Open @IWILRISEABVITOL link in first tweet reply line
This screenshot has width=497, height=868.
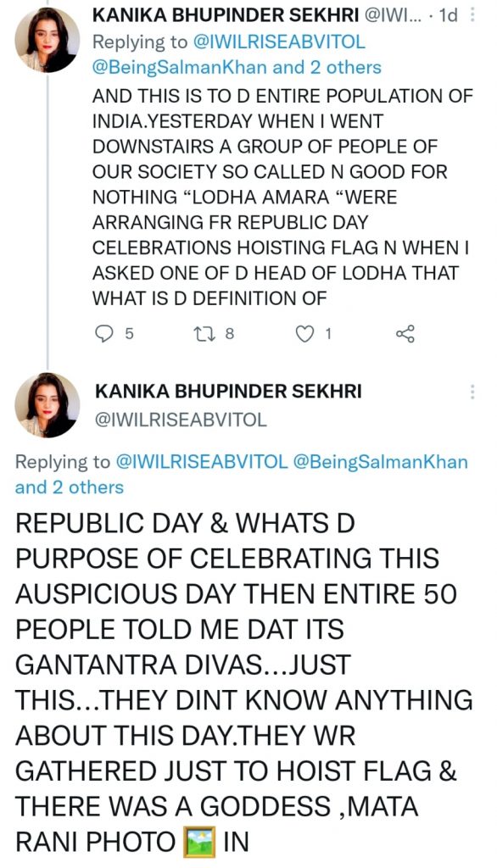[x=279, y=42]
